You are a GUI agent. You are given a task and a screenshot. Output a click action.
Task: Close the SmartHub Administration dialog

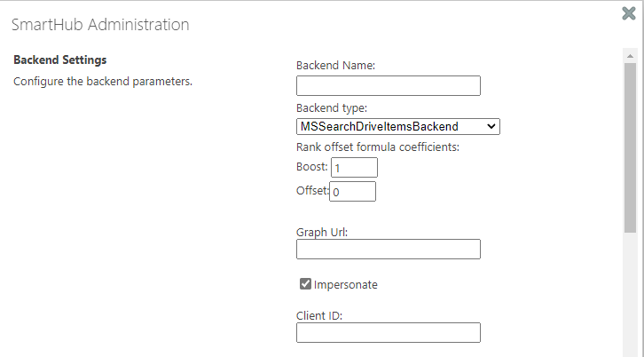coord(629,13)
